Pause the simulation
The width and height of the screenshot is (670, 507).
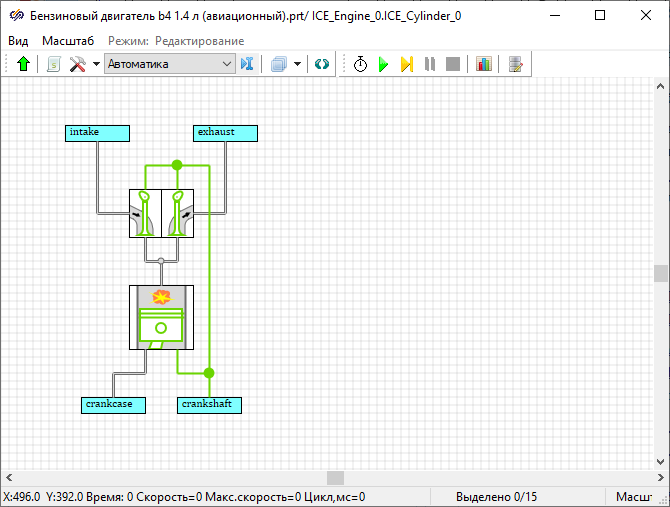pos(429,64)
